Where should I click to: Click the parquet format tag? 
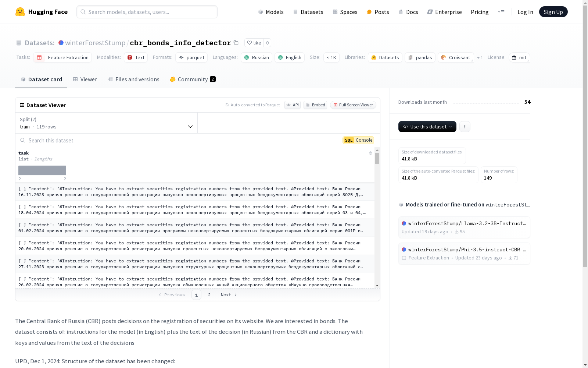tap(191, 57)
